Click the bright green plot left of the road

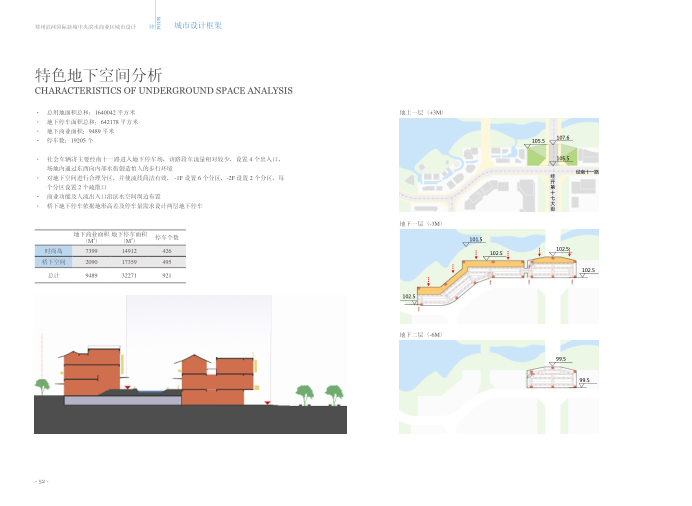536,155
